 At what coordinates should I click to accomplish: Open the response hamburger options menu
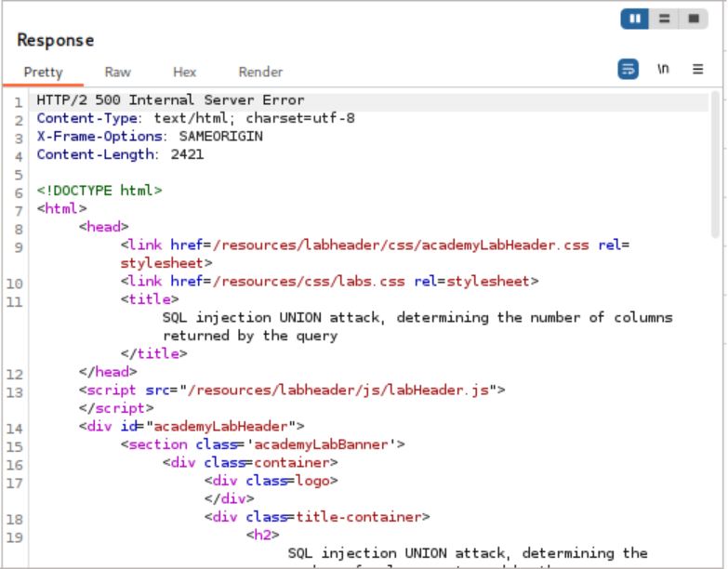tap(697, 70)
